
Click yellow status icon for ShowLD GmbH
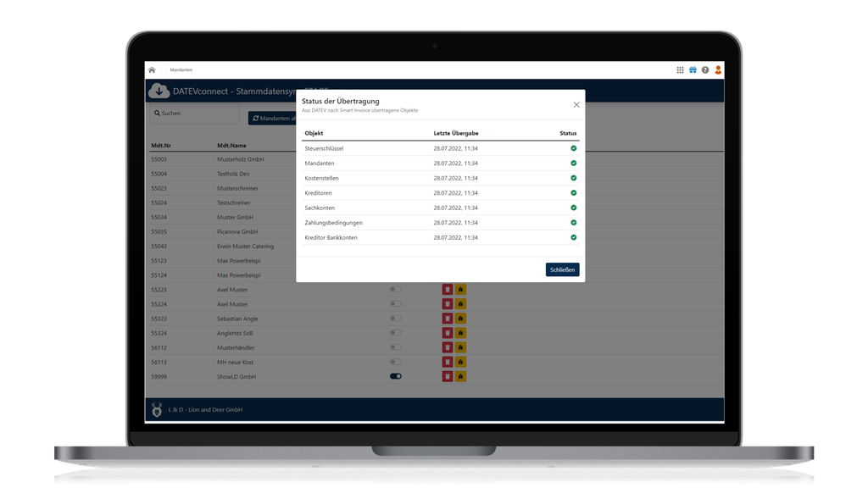[x=460, y=376]
